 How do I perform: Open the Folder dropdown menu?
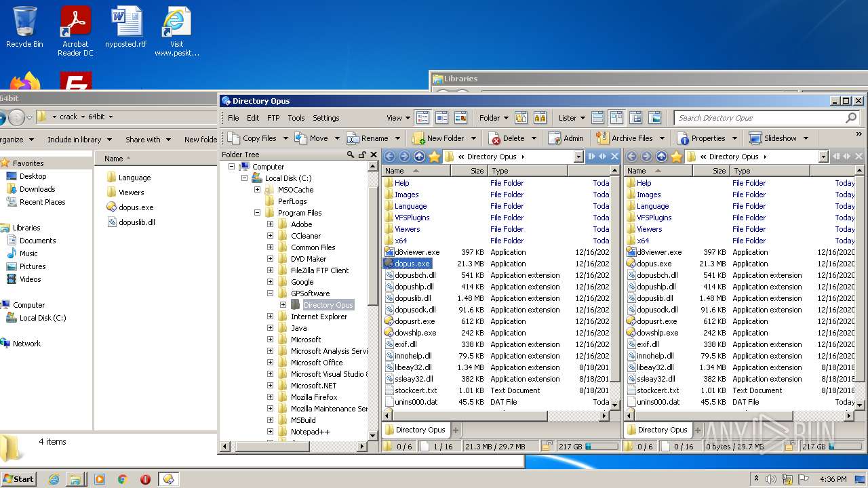[494, 118]
